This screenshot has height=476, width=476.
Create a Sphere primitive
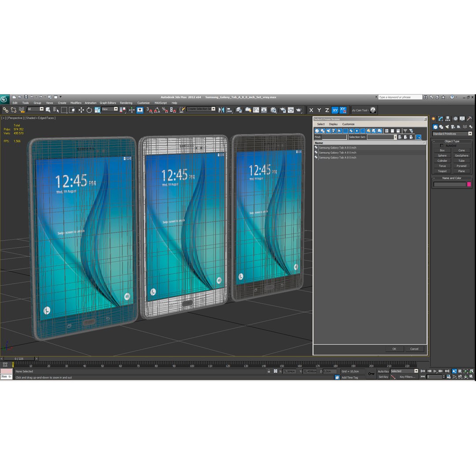pyautogui.click(x=442, y=156)
